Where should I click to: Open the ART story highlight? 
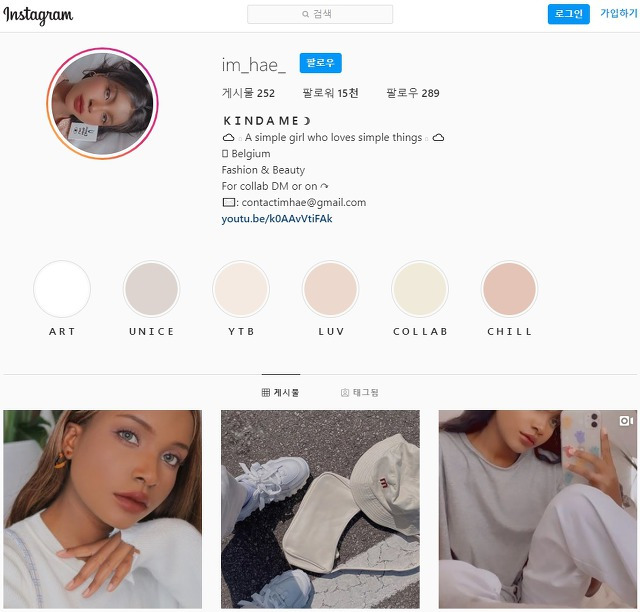coord(62,289)
